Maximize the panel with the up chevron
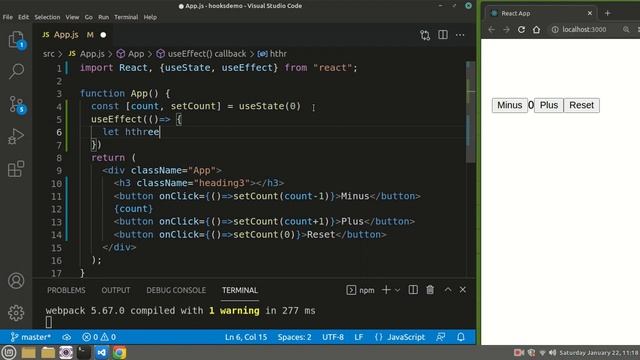Image resolution: width=640 pixels, height=360 pixels. point(448,290)
